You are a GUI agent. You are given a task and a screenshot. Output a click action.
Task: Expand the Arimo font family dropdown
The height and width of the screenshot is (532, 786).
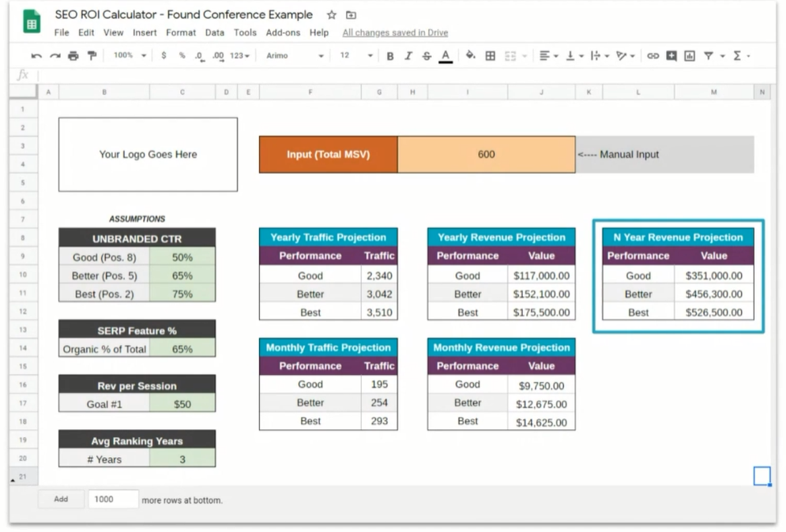coord(295,56)
